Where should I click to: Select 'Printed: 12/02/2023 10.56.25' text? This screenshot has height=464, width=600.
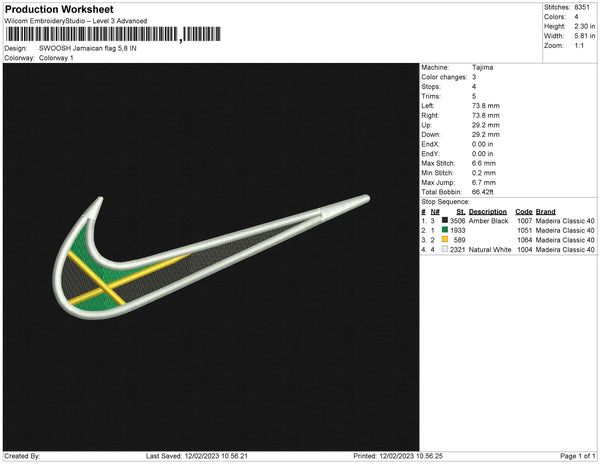[398, 456]
